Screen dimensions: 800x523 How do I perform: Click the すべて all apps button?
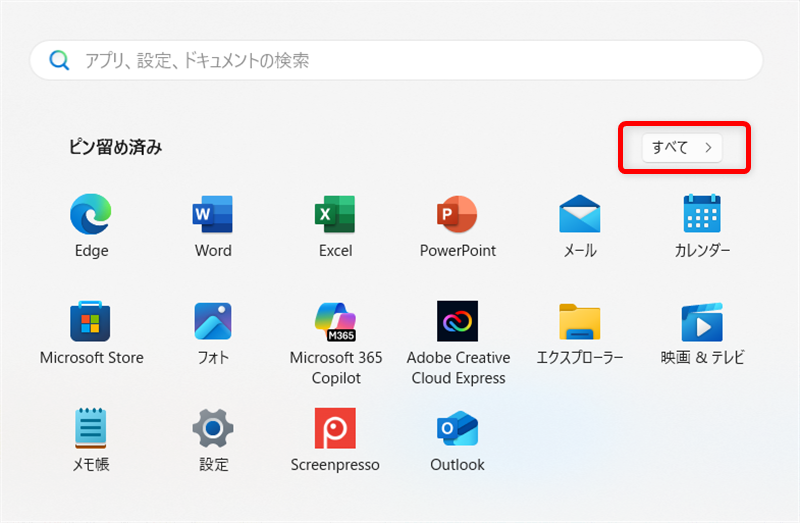coord(682,147)
